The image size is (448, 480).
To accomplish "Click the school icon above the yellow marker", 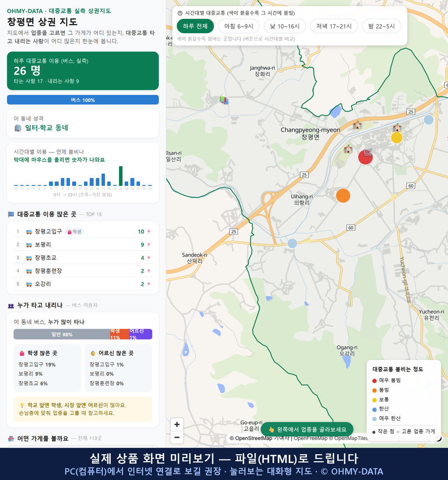I will [x=397, y=127].
